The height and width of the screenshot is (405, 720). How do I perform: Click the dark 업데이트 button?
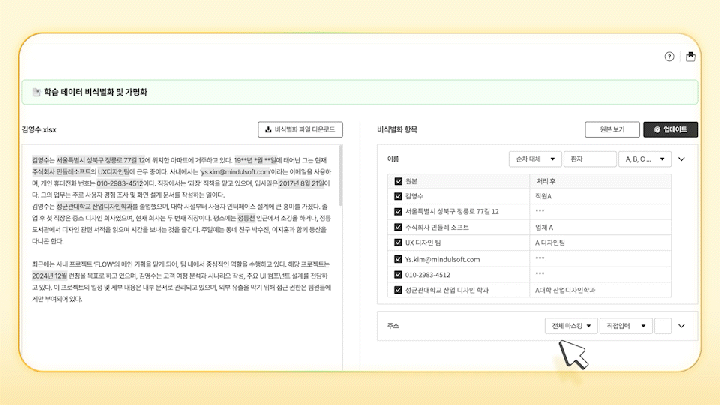[x=670, y=129]
